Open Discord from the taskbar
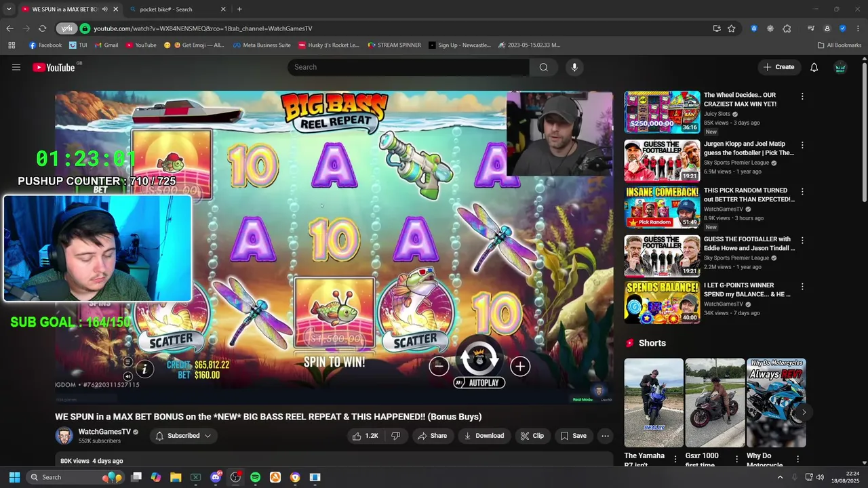The height and width of the screenshot is (488, 868). (x=216, y=477)
